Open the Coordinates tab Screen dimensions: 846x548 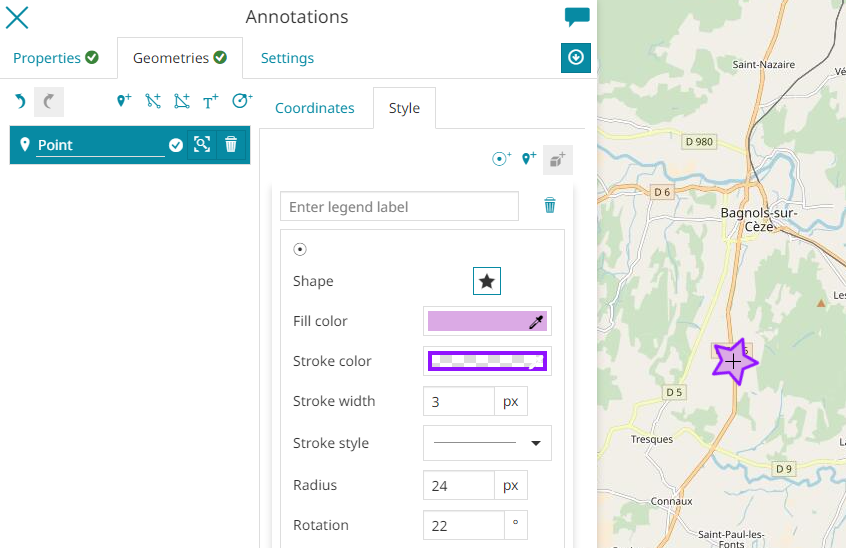pyautogui.click(x=314, y=108)
